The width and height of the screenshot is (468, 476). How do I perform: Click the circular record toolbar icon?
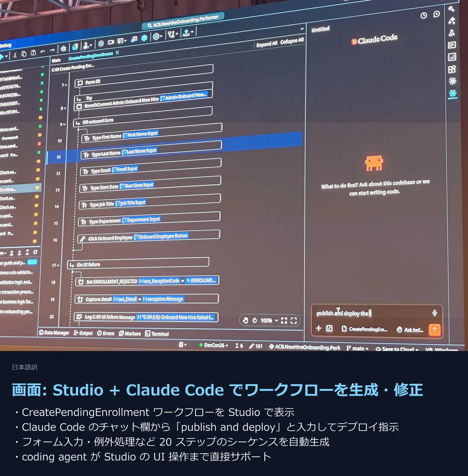click(x=101, y=44)
